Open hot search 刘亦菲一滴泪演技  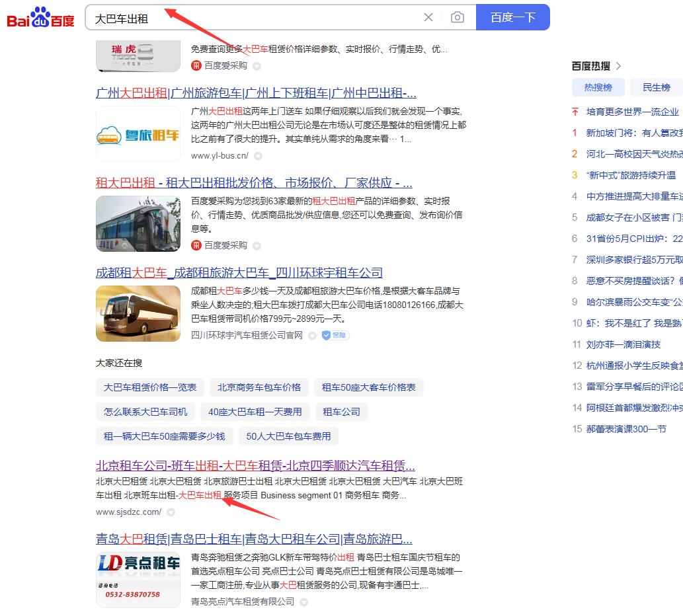click(623, 345)
